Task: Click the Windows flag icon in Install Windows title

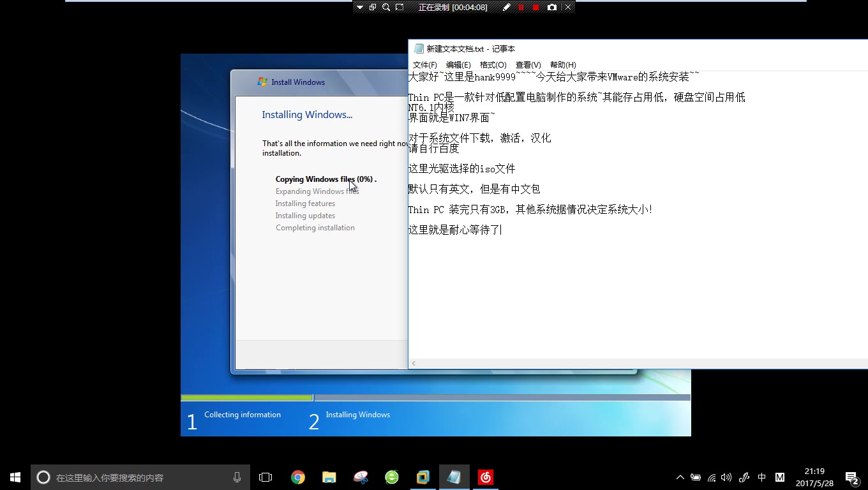Action: [x=262, y=82]
